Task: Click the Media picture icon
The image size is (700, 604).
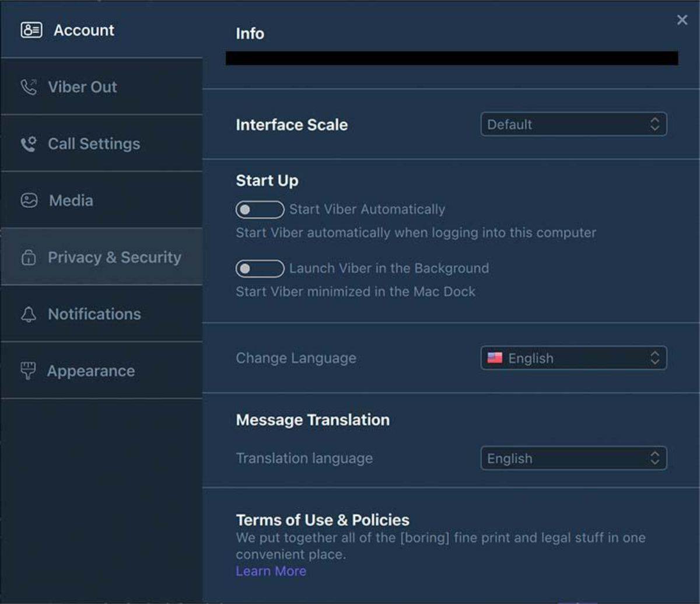Action: point(29,201)
